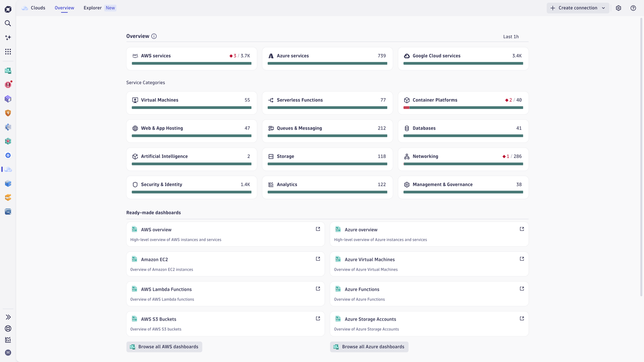Open Create connection dropdown arrow
Screen dimensions: 644x362
603,8
